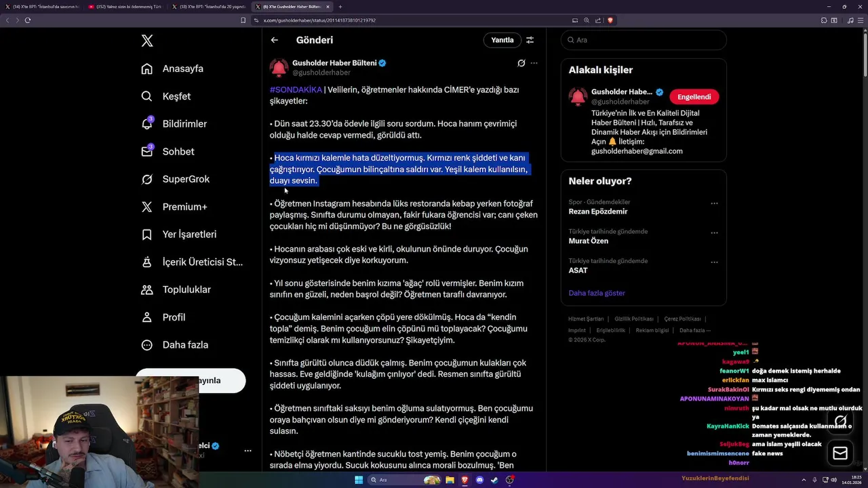
Task: Click the Yanıtla button
Action: click(502, 40)
